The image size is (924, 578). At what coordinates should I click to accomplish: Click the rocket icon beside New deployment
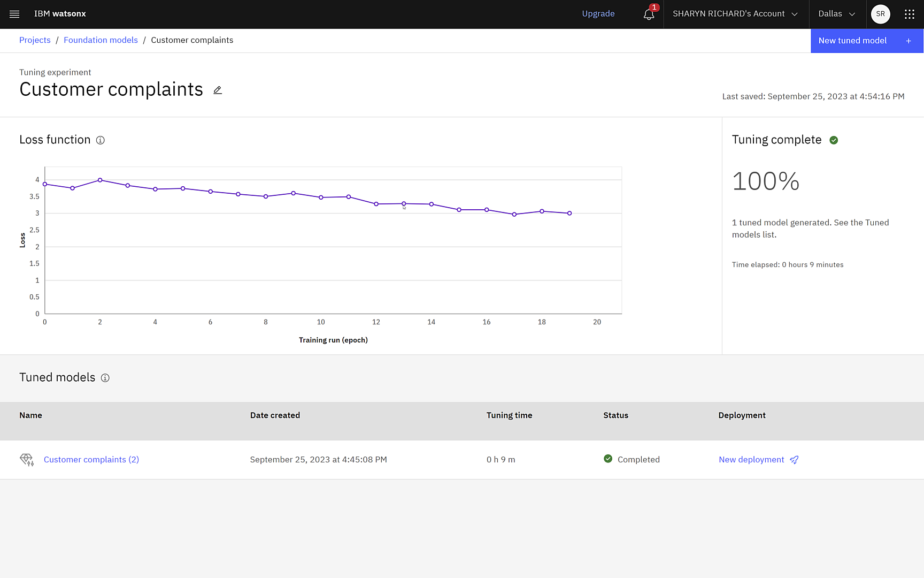coord(795,459)
